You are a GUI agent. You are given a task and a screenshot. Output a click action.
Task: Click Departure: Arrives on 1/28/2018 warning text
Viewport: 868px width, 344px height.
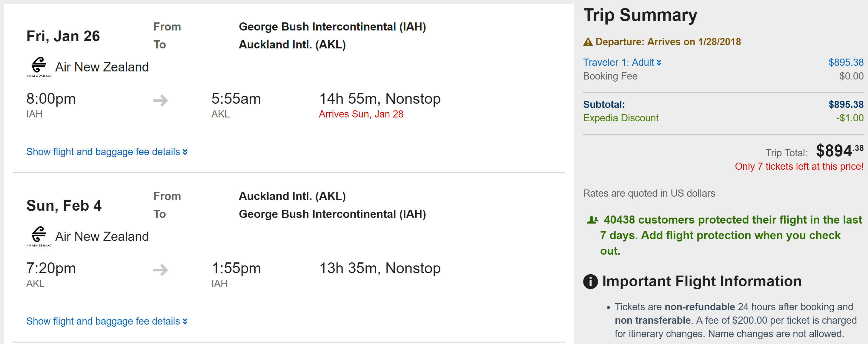pos(668,42)
